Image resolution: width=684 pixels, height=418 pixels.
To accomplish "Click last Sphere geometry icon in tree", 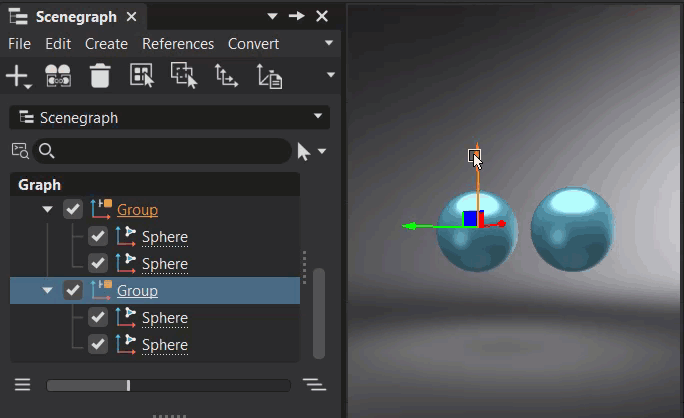I will tap(126, 344).
